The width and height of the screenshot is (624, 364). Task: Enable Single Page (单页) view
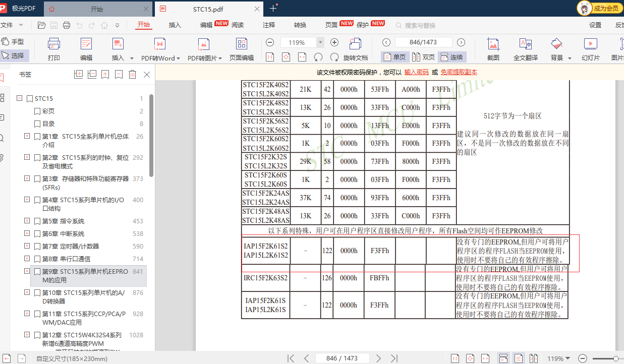tap(394, 57)
